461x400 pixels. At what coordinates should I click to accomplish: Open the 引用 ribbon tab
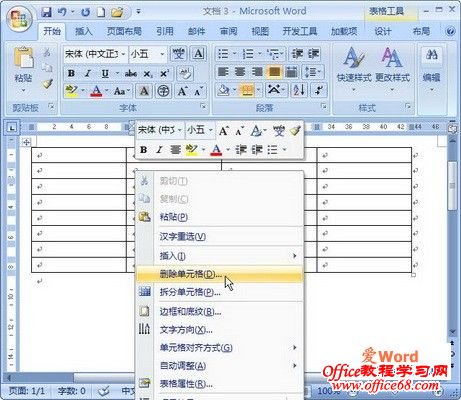(x=165, y=32)
